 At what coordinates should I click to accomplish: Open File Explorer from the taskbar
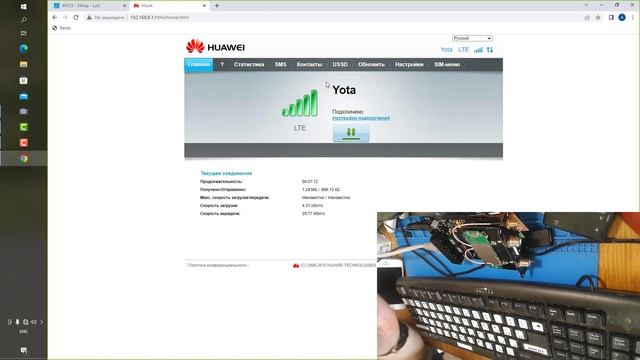24,64
